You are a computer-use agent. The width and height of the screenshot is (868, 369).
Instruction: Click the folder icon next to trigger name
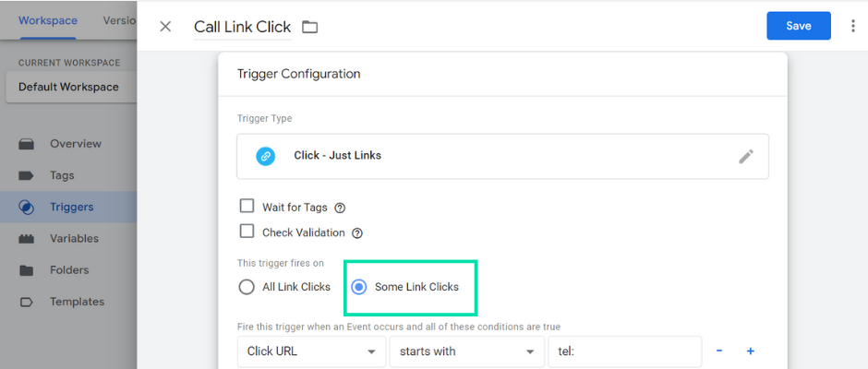pyautogui.click(x=309, y=27)
